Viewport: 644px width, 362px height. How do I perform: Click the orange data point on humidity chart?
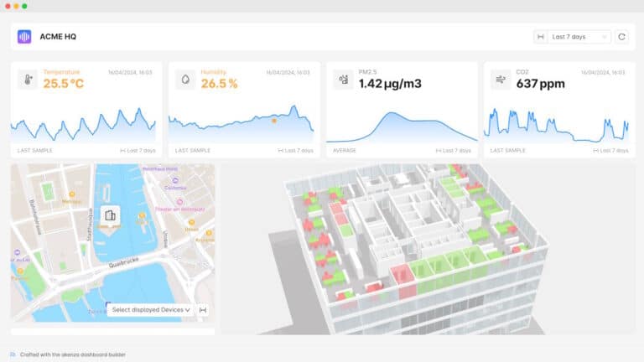point(274,121)
